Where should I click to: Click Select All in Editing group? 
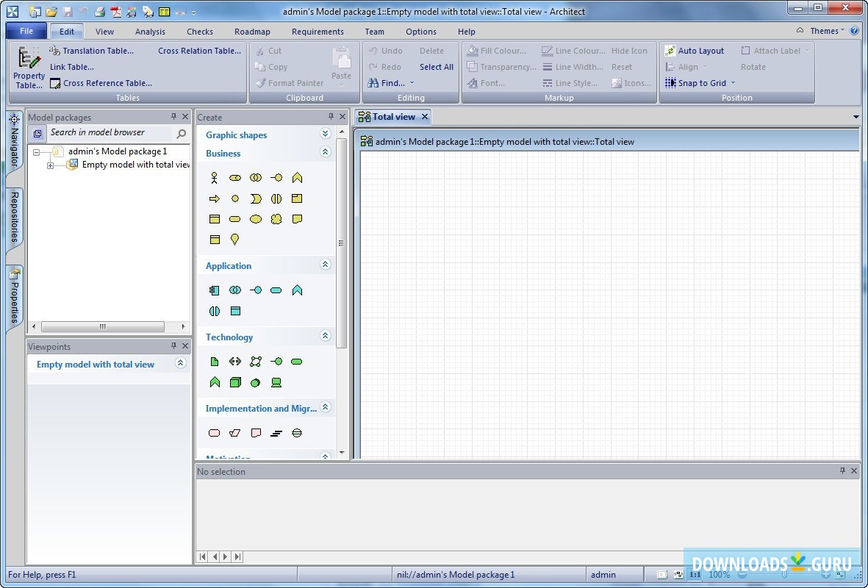pyautogui.click(x=436, y=67)
